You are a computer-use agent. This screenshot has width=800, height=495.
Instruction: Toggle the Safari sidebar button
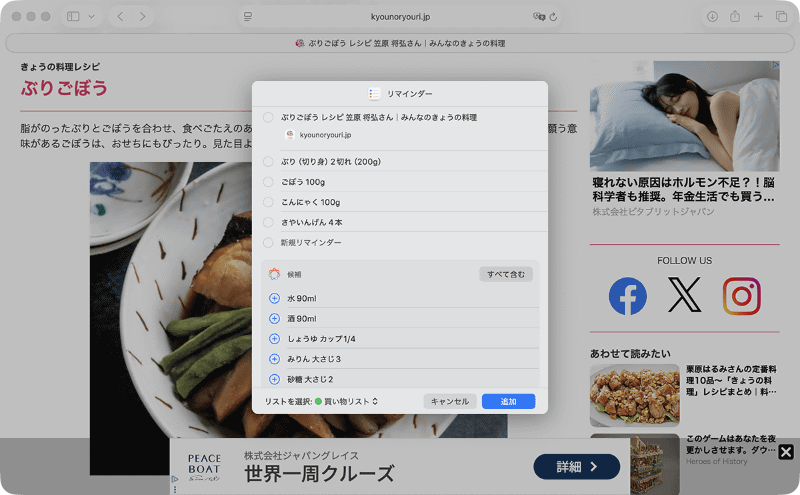pos(73,16)
